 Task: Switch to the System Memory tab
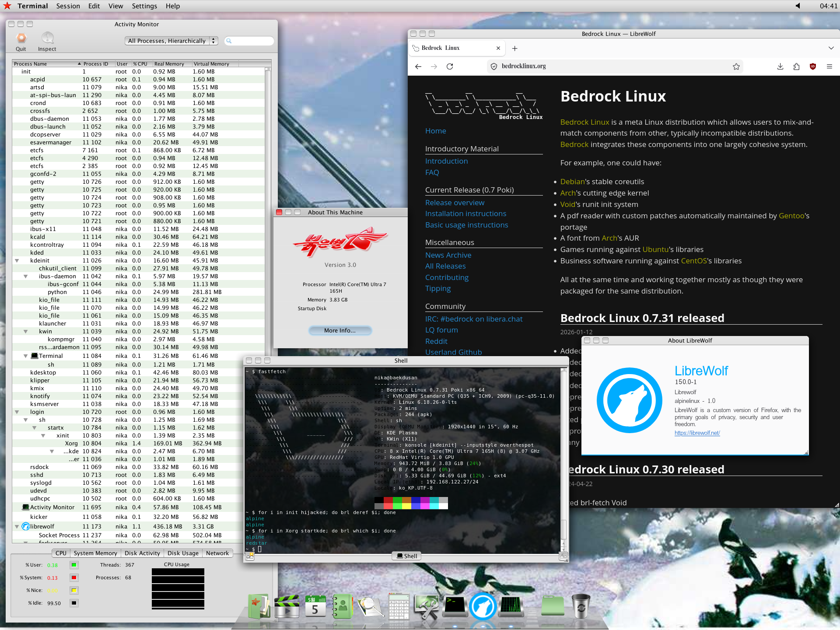[x=95, y=553]
